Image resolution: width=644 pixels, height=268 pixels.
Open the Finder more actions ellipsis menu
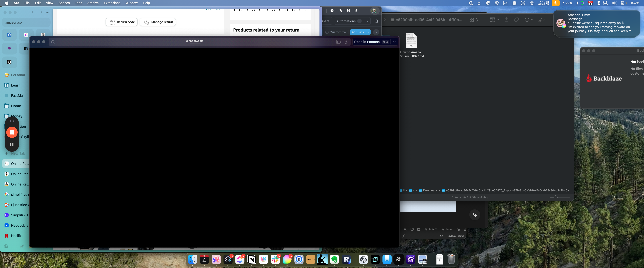tap(529, 20)
